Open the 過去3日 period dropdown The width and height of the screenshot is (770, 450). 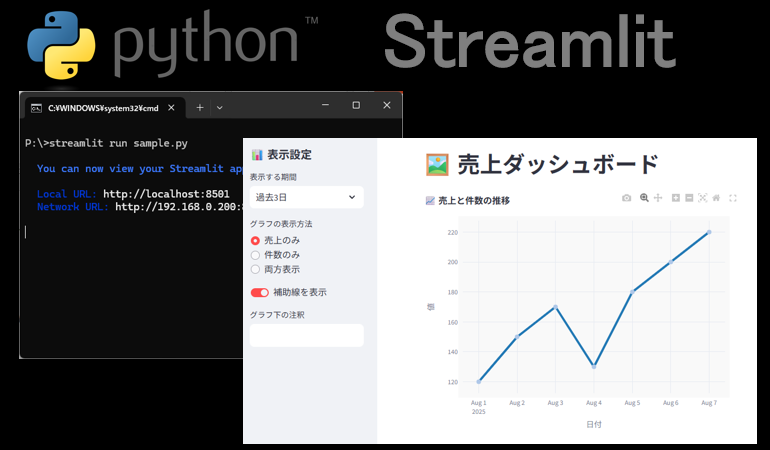[x=306, y=197]
